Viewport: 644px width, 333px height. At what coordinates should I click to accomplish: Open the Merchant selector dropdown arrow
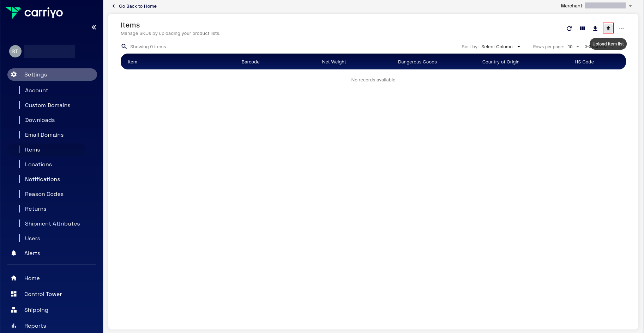[x=630, y=6]
